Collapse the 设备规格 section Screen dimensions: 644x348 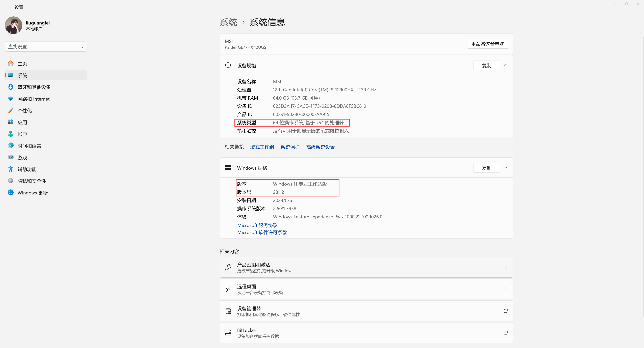[506, 65]
